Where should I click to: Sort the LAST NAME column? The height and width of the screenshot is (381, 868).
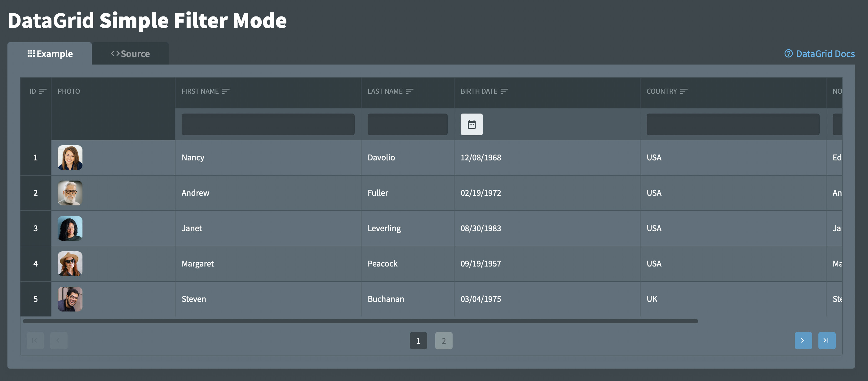click(410, 91)
